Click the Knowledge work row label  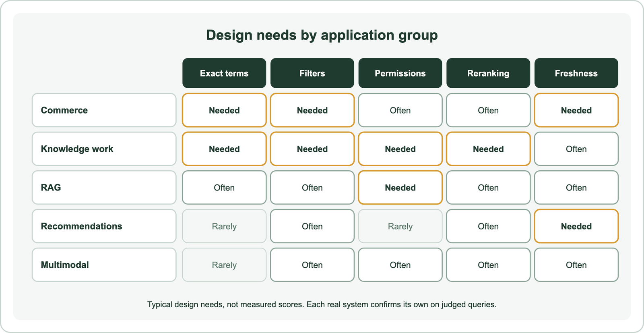pyautogui.click(x=104, y=149)
